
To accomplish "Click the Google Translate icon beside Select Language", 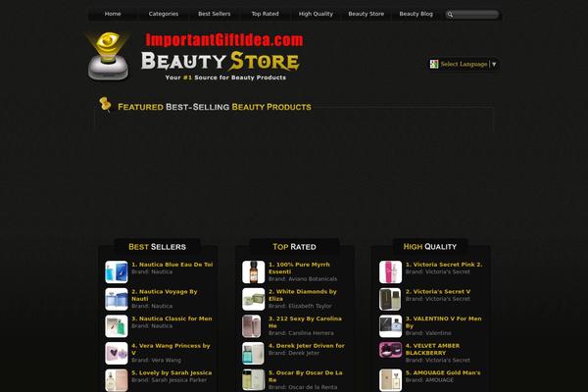I will [434, 64].
